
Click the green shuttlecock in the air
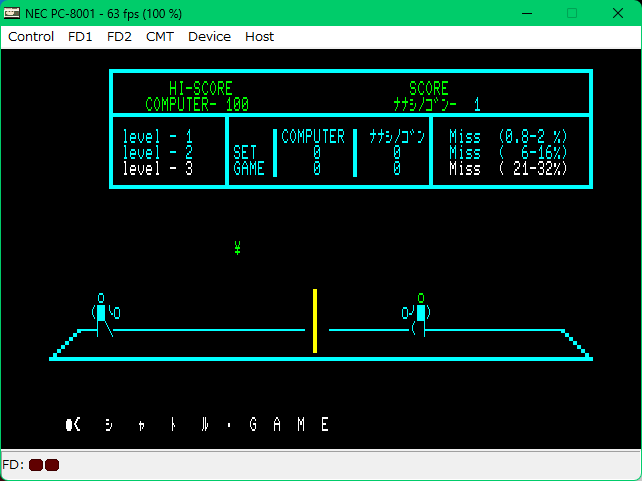[237, 248]
